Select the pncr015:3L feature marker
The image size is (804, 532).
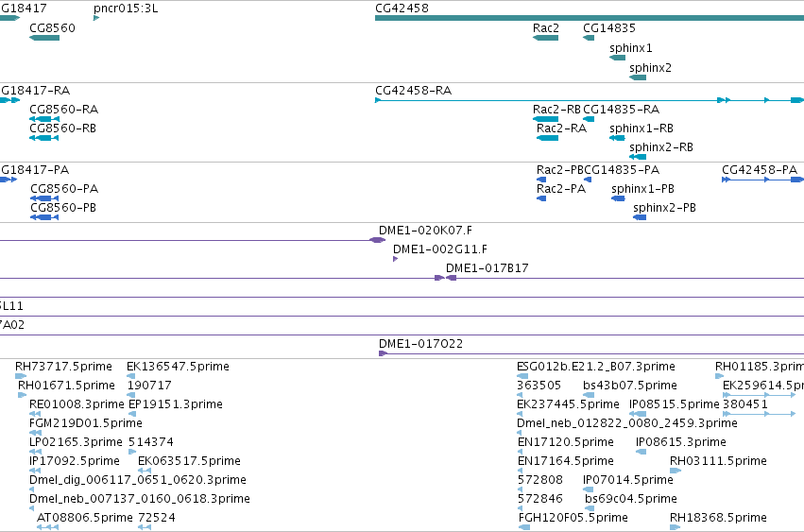click(x=96, y=18)
